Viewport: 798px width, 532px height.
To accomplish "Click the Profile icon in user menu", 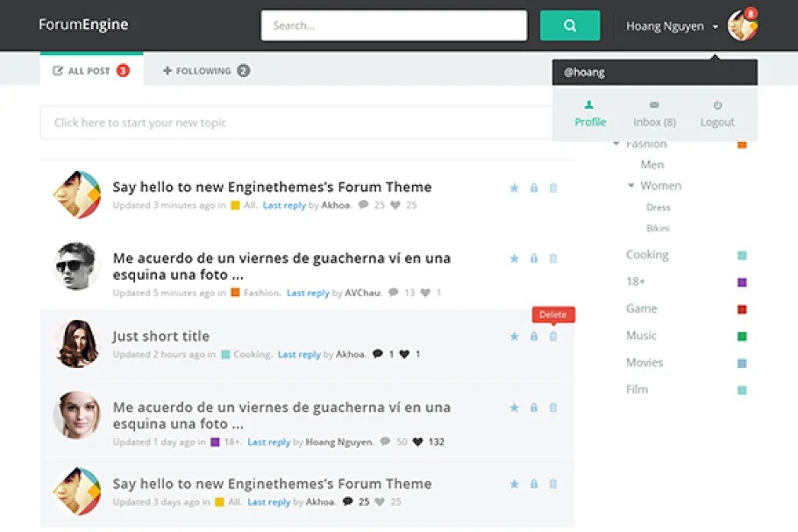I will click(x=590, y=105).
